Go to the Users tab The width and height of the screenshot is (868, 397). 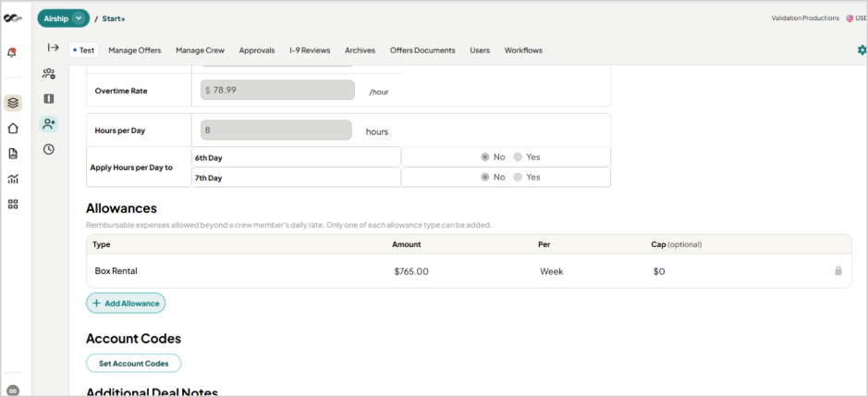(480, 50)
